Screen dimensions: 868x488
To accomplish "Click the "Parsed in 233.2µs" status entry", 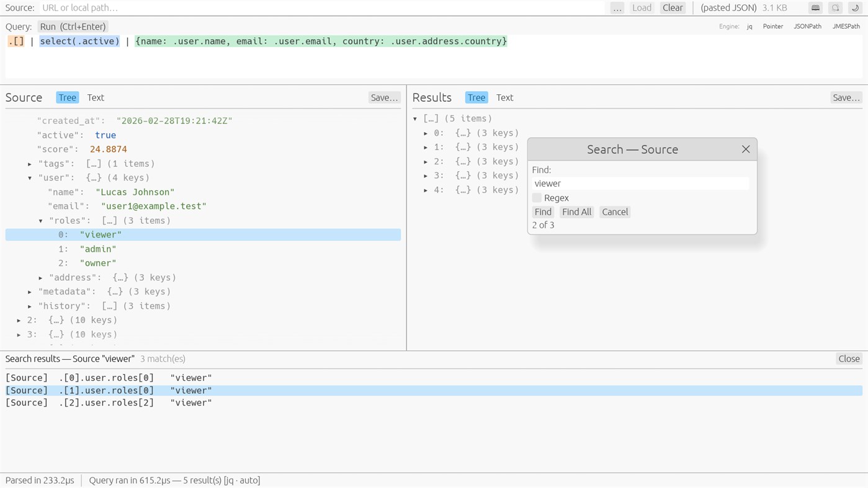I will coord(40,481).
